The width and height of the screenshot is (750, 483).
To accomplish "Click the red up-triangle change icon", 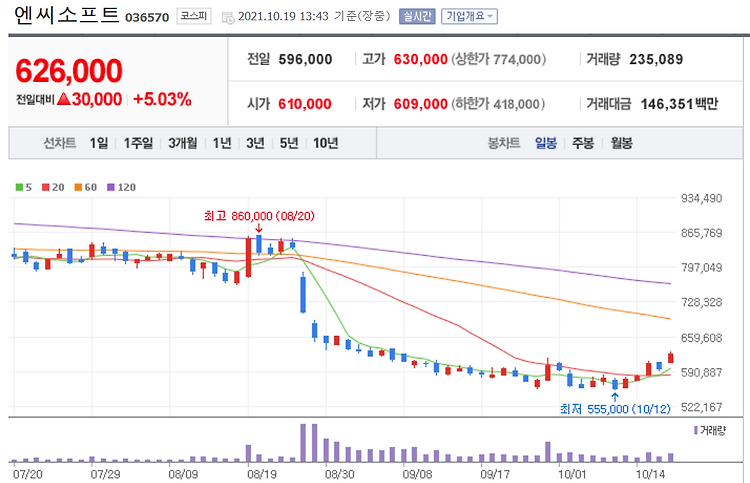I will pyautogui.click(x=64, y=99).
